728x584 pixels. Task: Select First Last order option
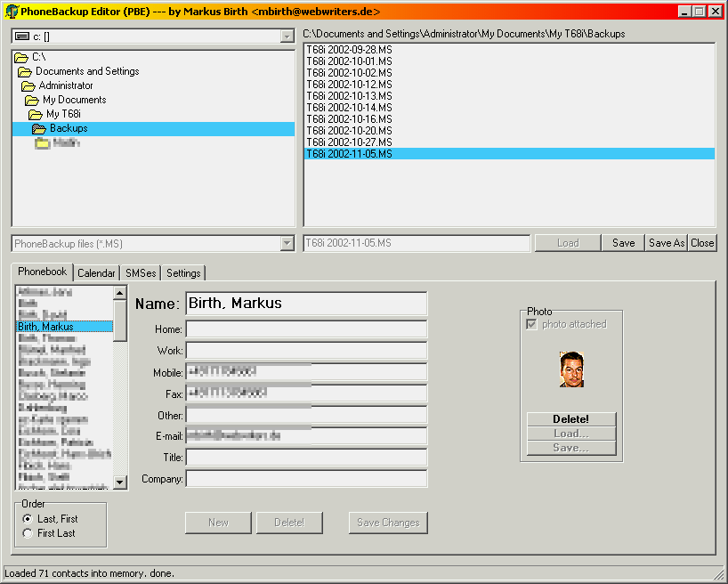click(x=28, y=533)
